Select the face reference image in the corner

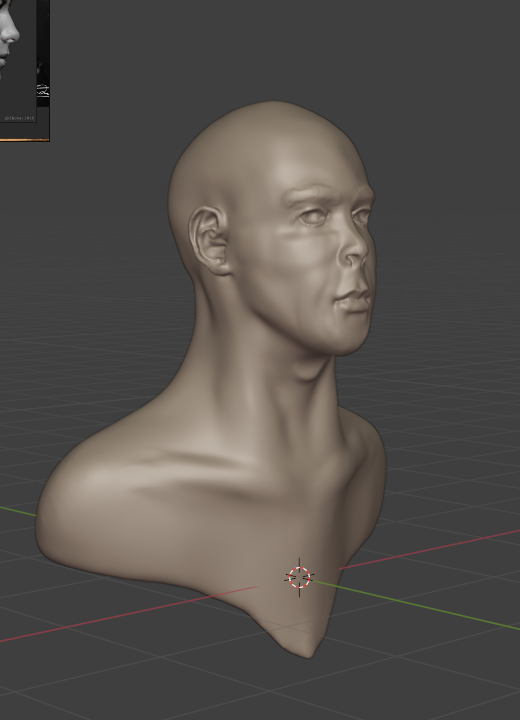click(24, 70)
